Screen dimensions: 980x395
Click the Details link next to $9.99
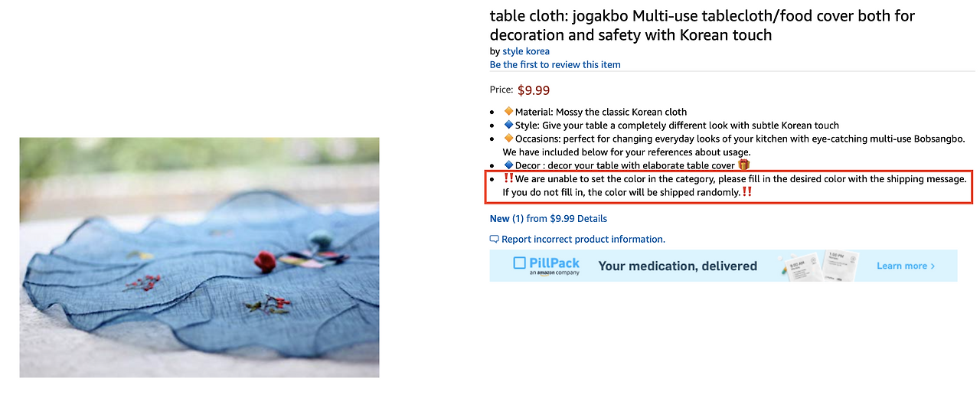[x=597, y=218]
